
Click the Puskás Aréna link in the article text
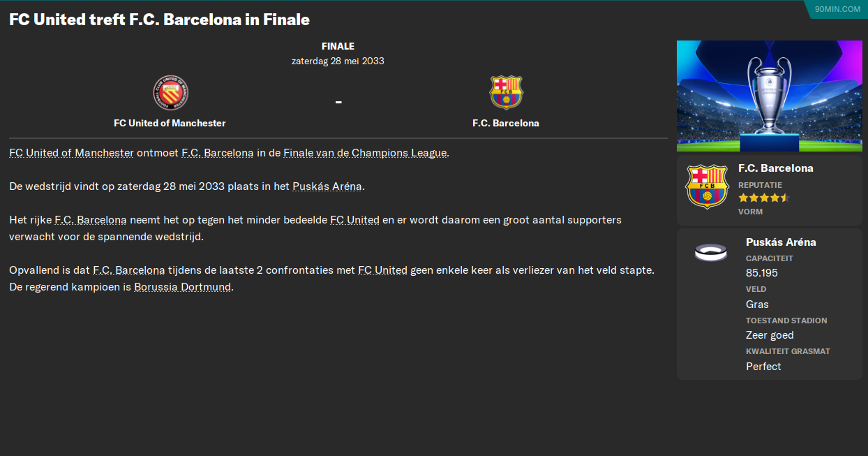(x=327, y=186)
